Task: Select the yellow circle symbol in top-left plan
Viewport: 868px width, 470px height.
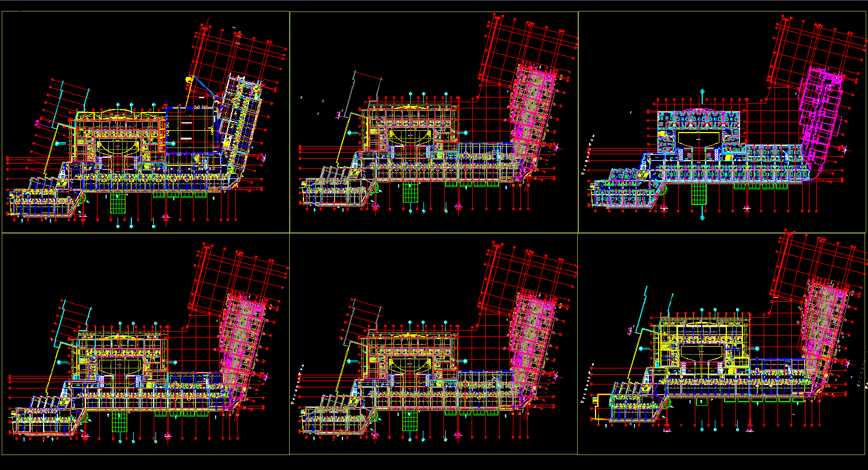Action: 188,79
